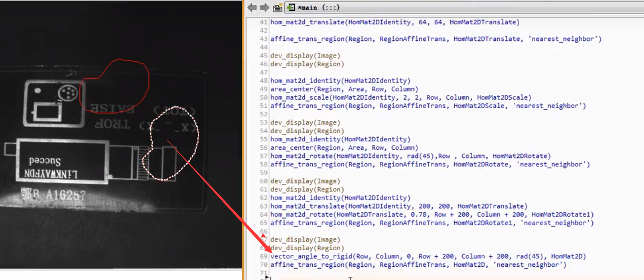Click dev_display(Region) on line 54
Image resolution: width=644 pixels, height=280 pixels.
(307, 131)
